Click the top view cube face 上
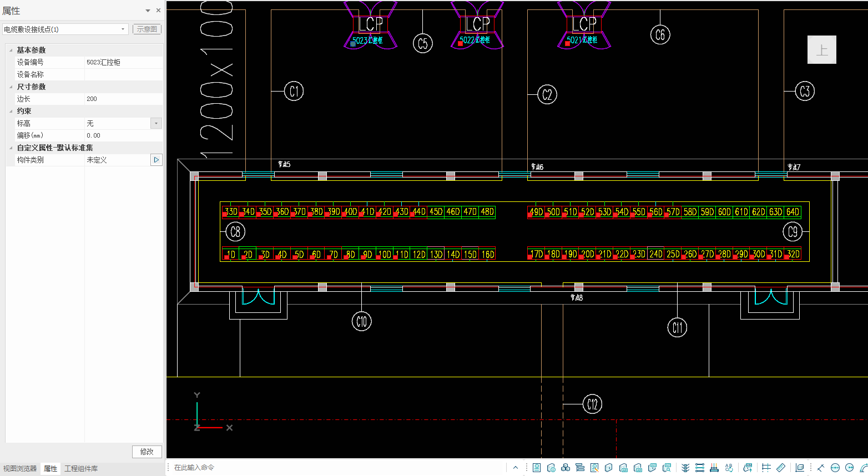 click(x=821, y=50)
